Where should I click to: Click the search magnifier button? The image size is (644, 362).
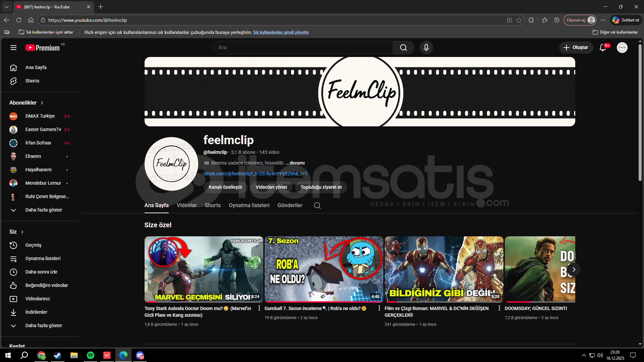pyautogui.click(x=403, y=48)
